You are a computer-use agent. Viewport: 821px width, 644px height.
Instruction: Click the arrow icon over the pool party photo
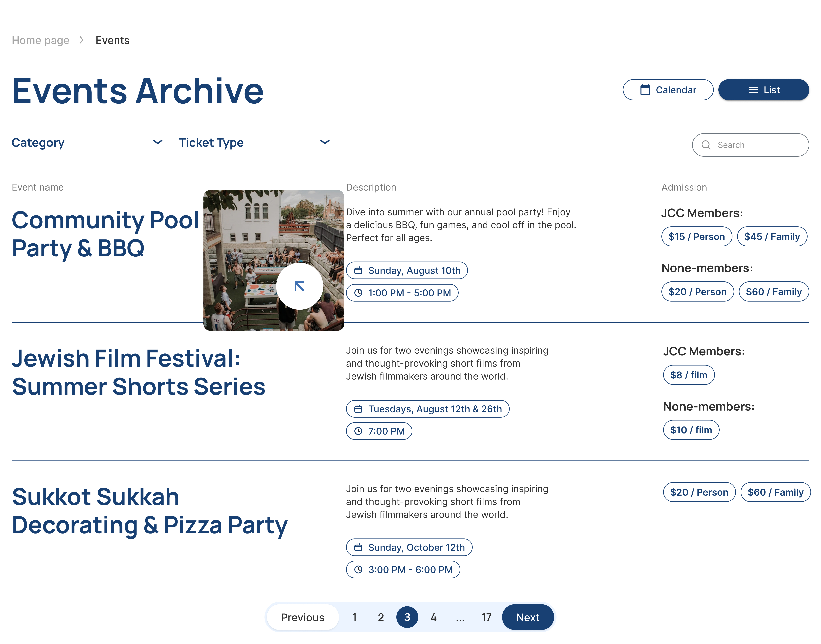[300, 287]
